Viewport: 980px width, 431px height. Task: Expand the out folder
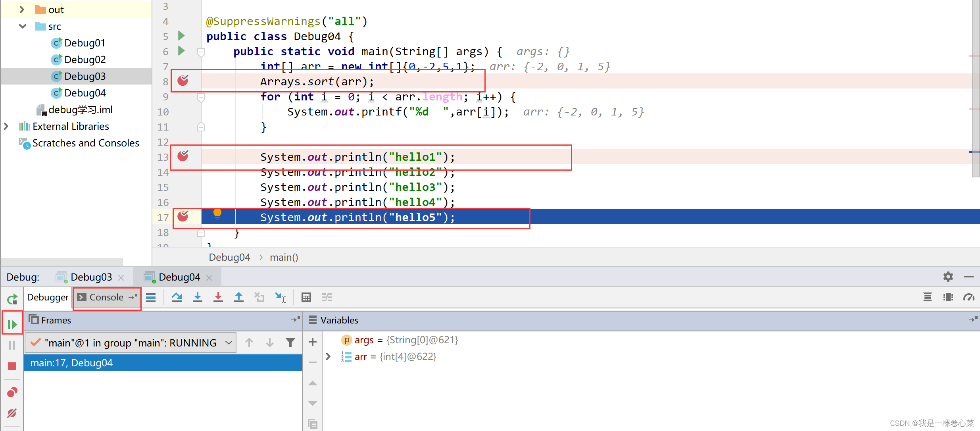pos(22,10)
